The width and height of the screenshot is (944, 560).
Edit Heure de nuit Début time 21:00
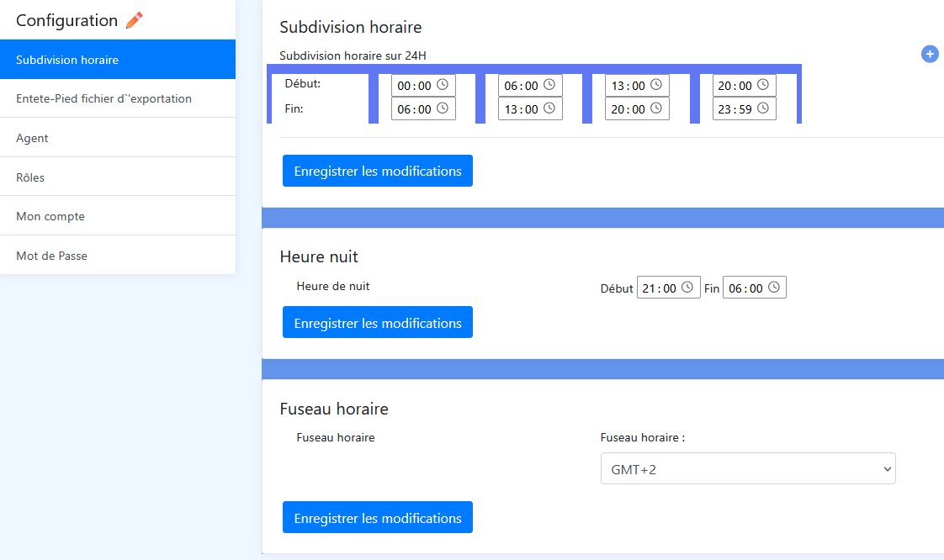pos(668,288)
